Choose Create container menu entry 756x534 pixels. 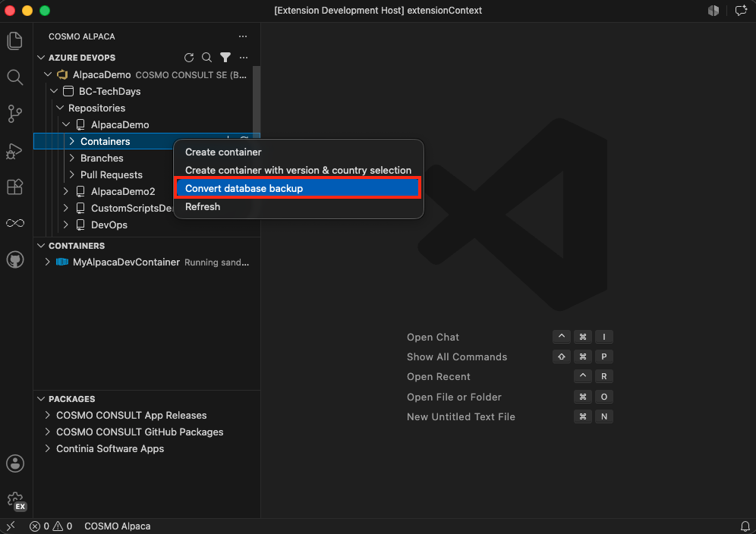pos(298,152)
